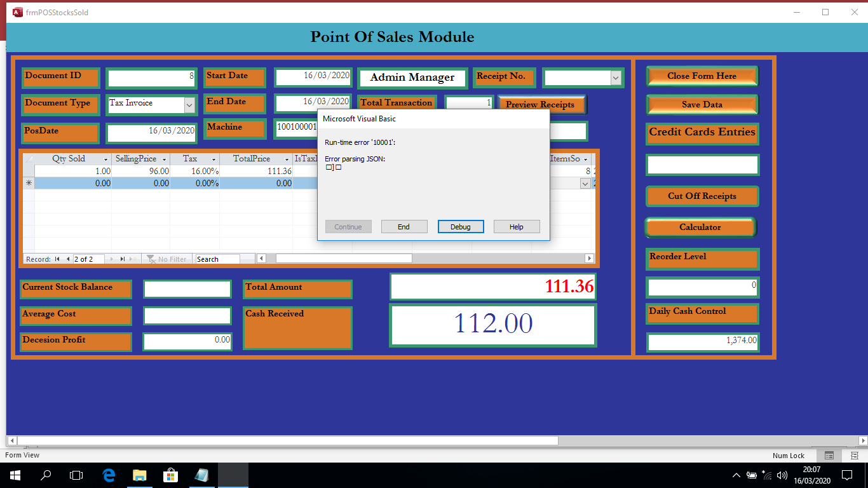Open Windows search magnifier icon
The width and height of the screenshot is (868, 488).
(46, 475)
